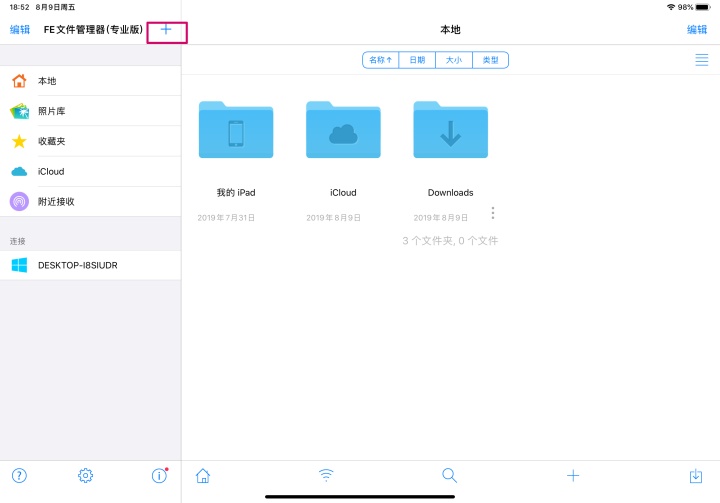This screenshot has height=503, width=720.
Task: Tap the FE文件管理器(专业版) title
Action: 93,29
